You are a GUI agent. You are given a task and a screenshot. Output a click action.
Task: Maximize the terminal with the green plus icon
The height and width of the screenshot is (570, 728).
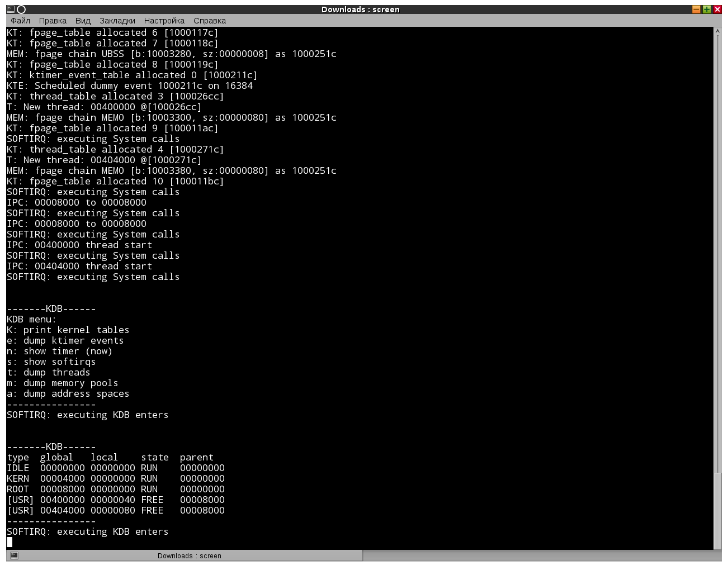(707, 9)
